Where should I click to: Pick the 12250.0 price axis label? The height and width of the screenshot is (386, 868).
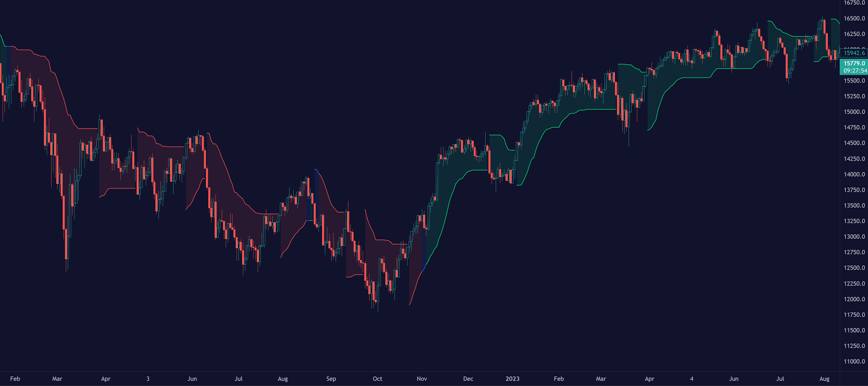coord(854,284)
